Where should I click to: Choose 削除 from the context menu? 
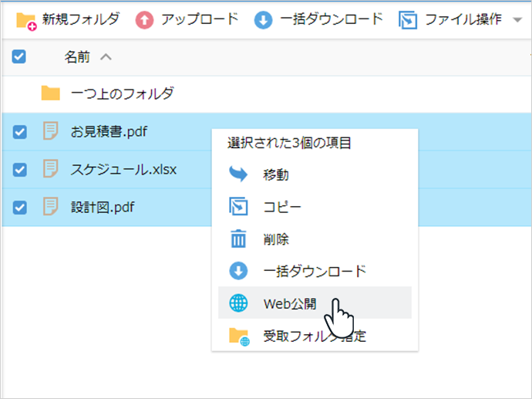point(315,238)
